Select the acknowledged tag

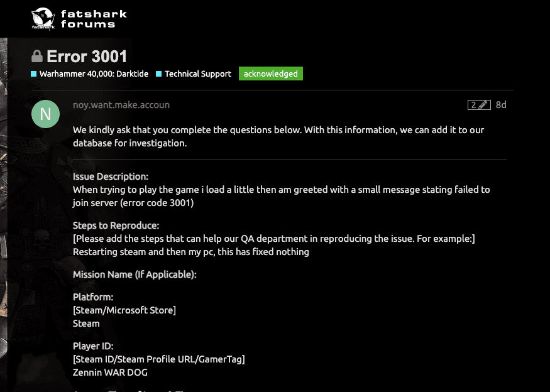271,73
